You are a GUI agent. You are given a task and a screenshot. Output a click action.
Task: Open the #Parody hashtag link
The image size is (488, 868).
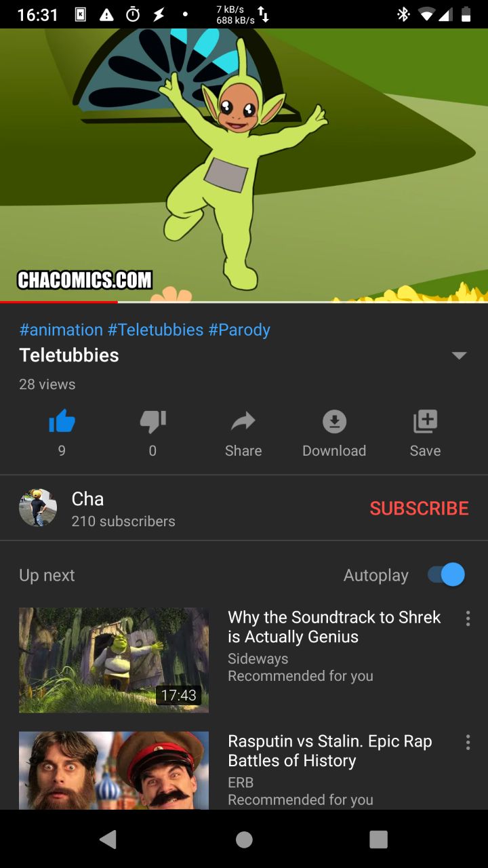[x=239, y=330]
